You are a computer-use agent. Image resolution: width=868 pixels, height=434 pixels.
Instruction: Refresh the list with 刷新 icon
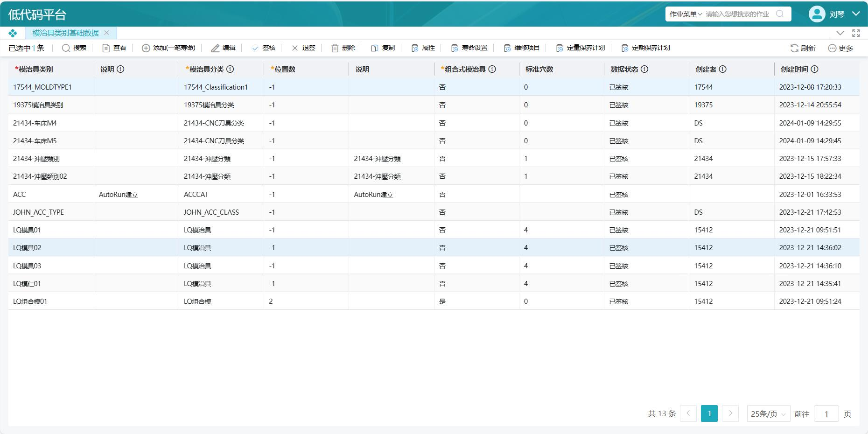(794, 48)
